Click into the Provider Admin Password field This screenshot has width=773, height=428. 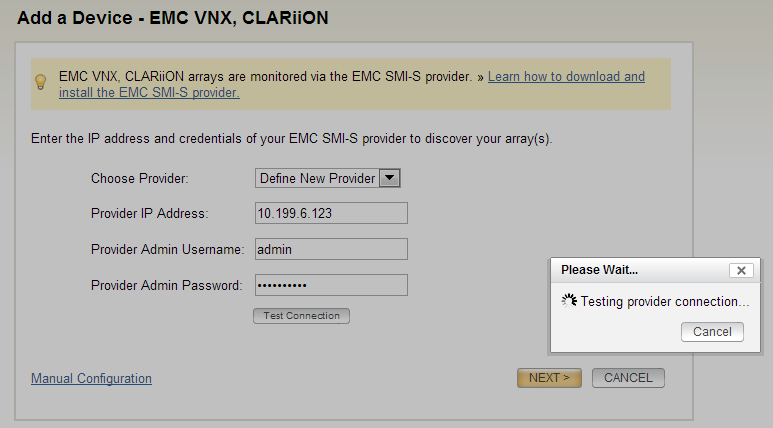coord(331,285)
